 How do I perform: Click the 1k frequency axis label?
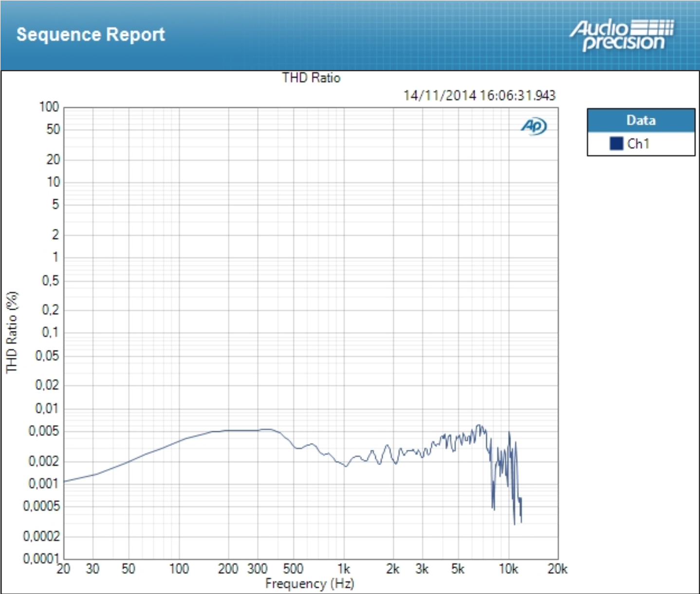pos(344,569)
